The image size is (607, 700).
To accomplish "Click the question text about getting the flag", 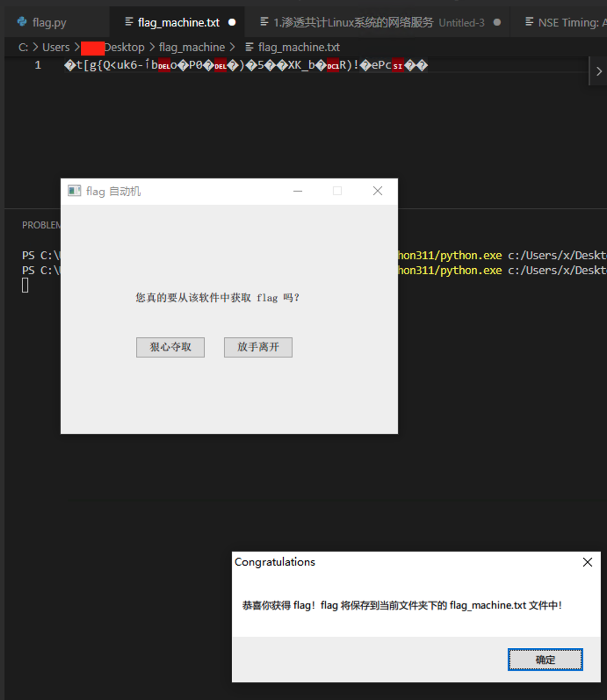I will click(217, 298).
